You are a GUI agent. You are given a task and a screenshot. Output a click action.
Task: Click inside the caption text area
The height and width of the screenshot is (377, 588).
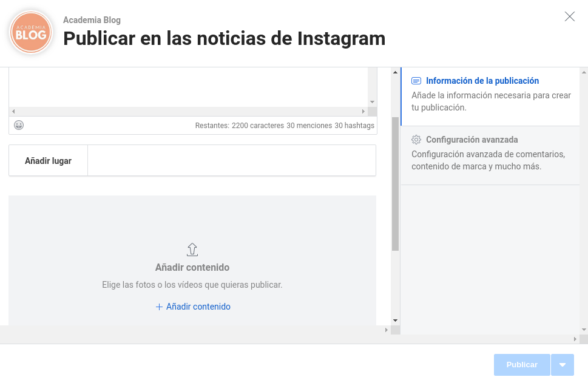click(x=188, y=87)
